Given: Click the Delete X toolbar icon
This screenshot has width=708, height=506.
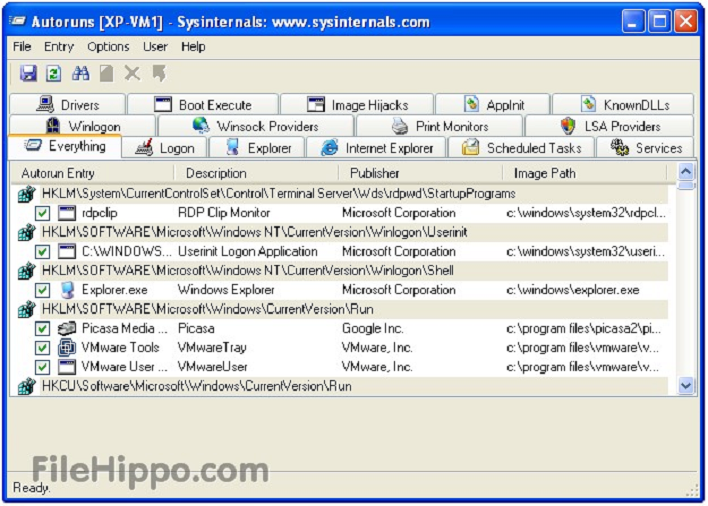Looking at the screenshot, I should coord(132,73).
